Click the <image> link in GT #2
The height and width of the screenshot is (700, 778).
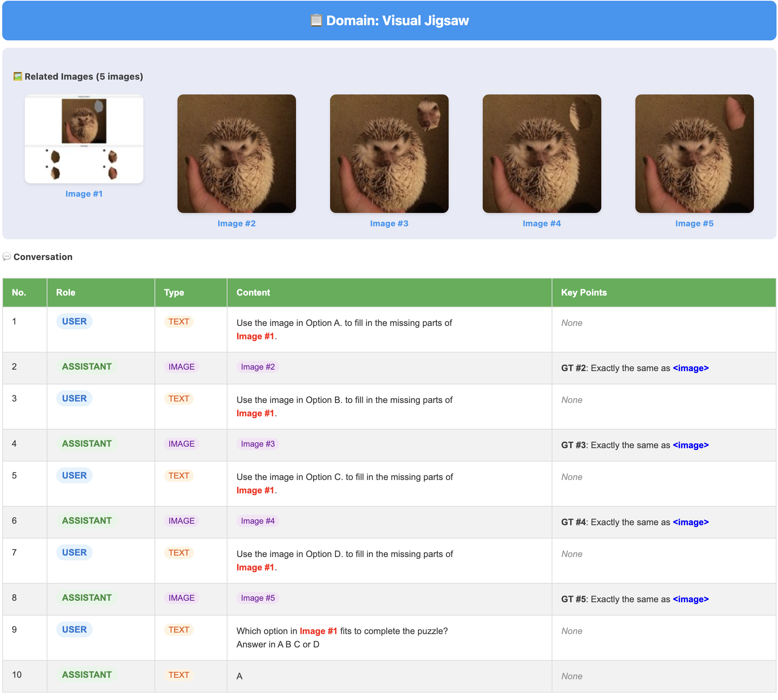(690, 368)
